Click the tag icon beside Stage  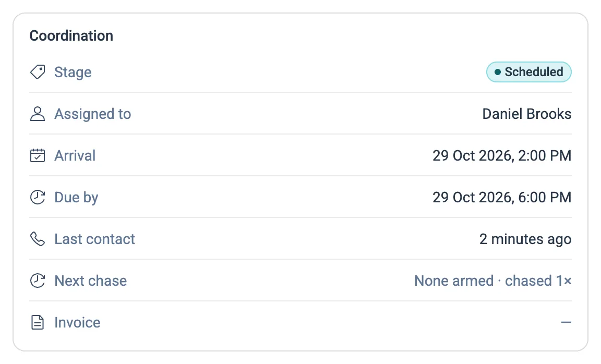[38, 72]
